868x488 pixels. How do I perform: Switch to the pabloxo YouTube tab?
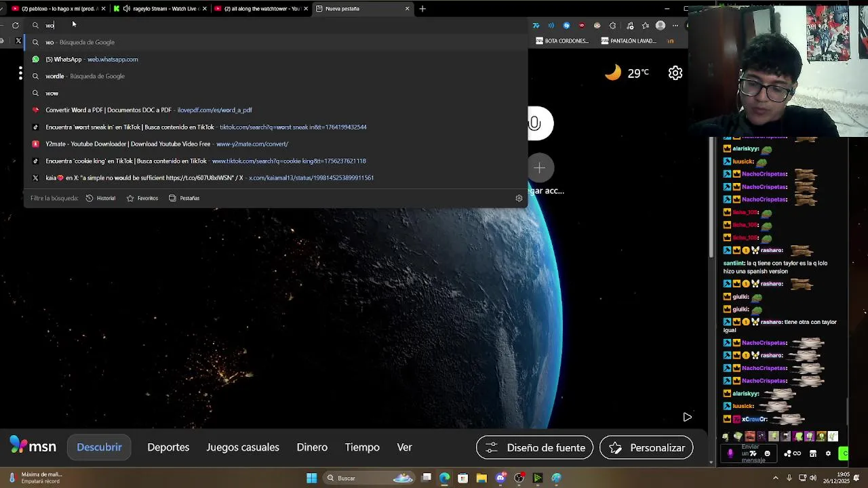[56, 9]
